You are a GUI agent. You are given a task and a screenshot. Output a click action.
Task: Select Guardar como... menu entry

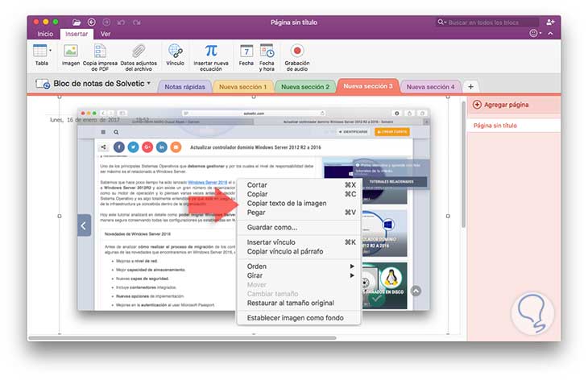pos(300,227)
